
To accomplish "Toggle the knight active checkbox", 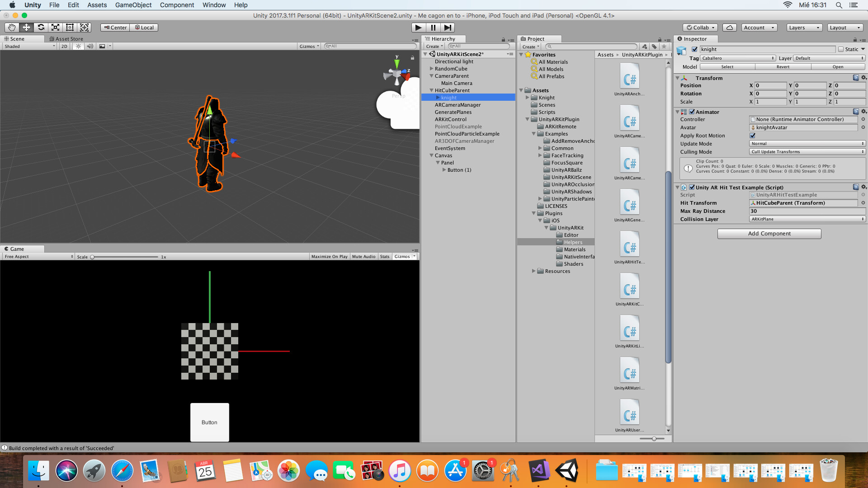I will click(694, 49).
